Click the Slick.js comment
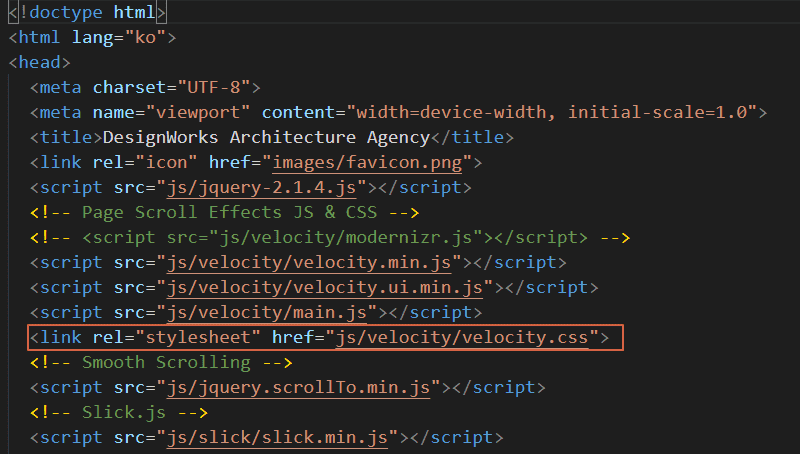The height and width of the screenshot is (454, 800). click(119, 412)
